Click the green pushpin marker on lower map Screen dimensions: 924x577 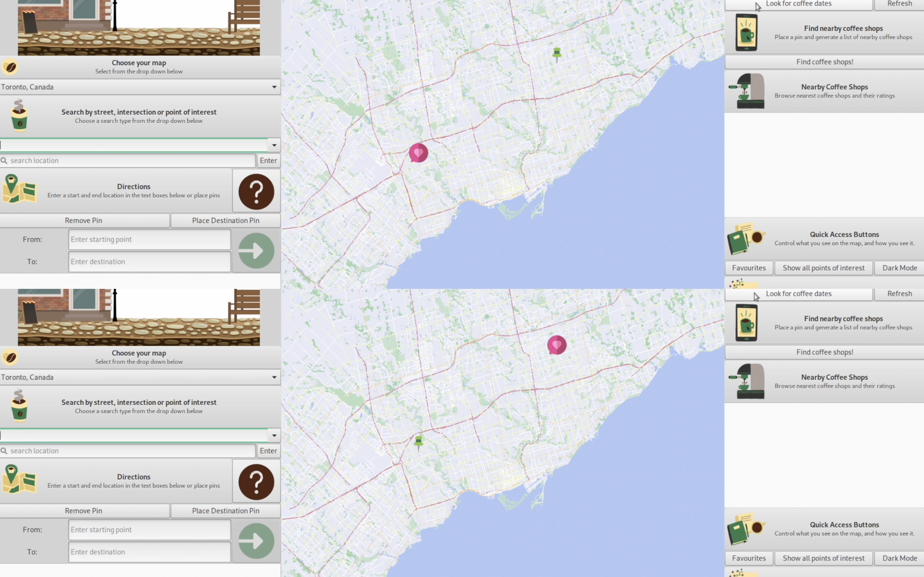pyautogui.click(x=418, y=442)
